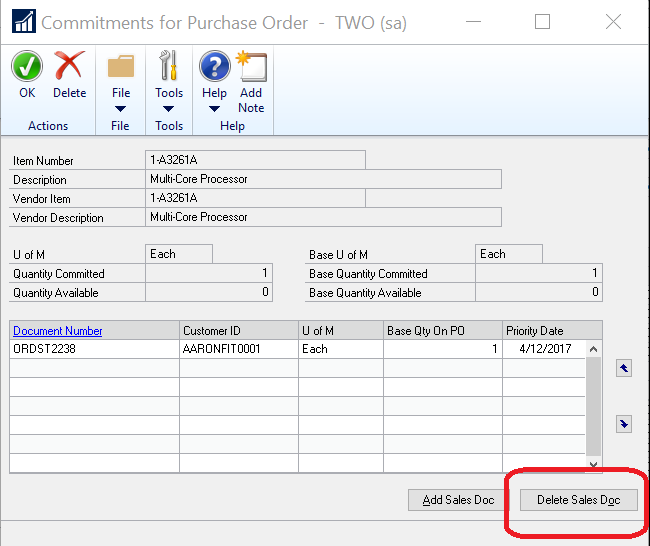Open the Document Number link
The height and width of the screenshot is (546, 650).
[58, 331]
